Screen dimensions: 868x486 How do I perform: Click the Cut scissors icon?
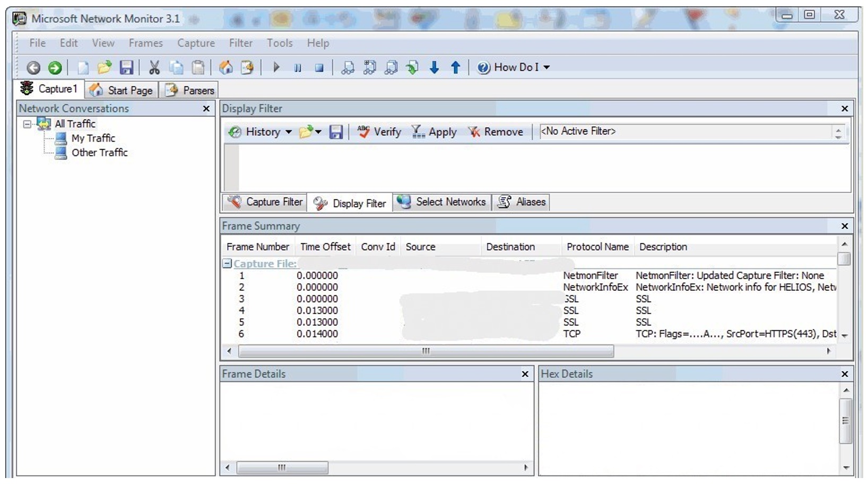154,67
